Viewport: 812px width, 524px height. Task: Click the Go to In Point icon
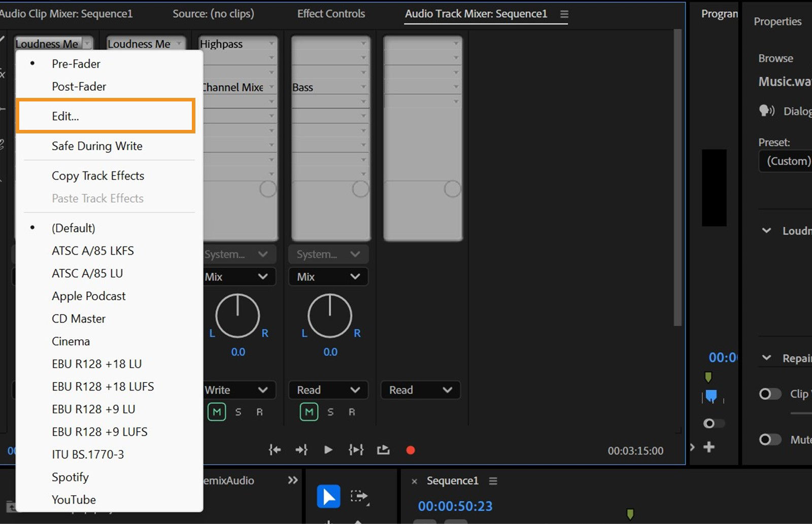pyautogui.click(x=274, y=449)
